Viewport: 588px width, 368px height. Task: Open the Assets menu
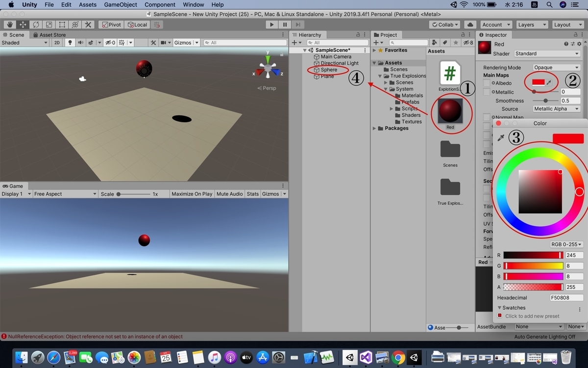tap(88, 4)
